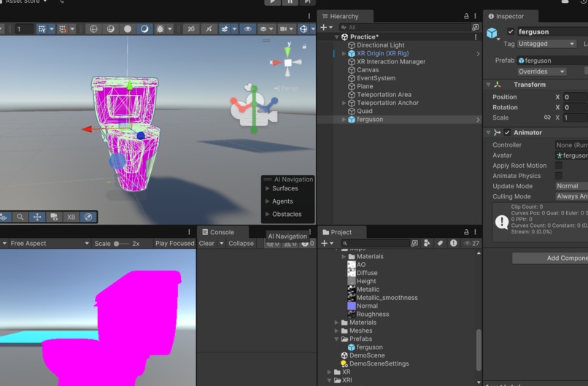Open search-by-label tag icon in Project panel
Viewport: 588px width, 386px height.
point(440,243)
